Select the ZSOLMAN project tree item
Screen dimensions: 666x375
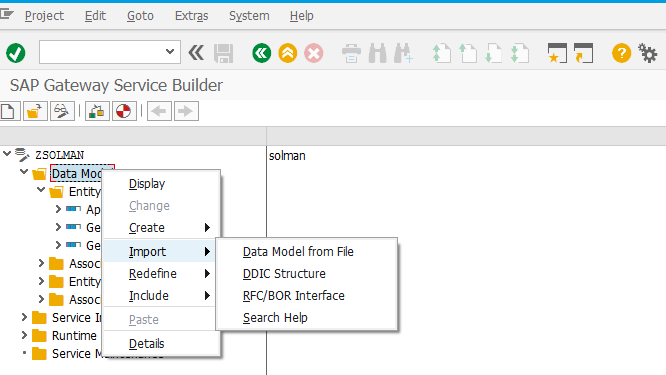[x=59, y=155]
